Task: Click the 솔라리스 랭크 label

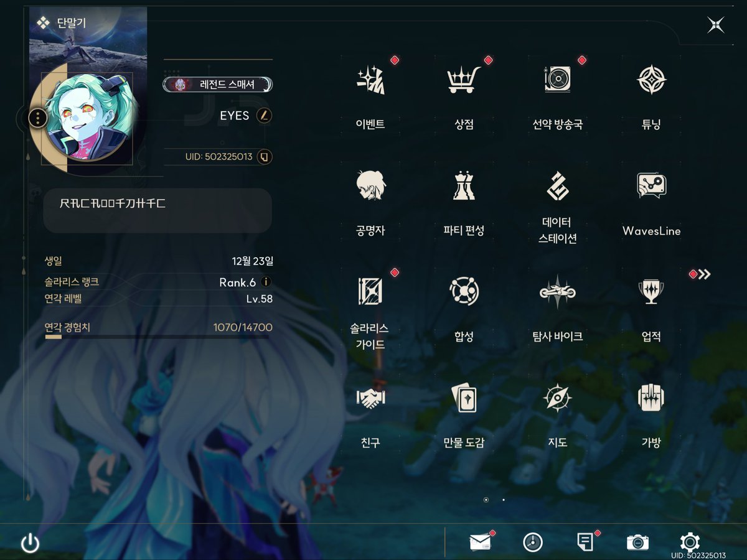Action: 72,282
